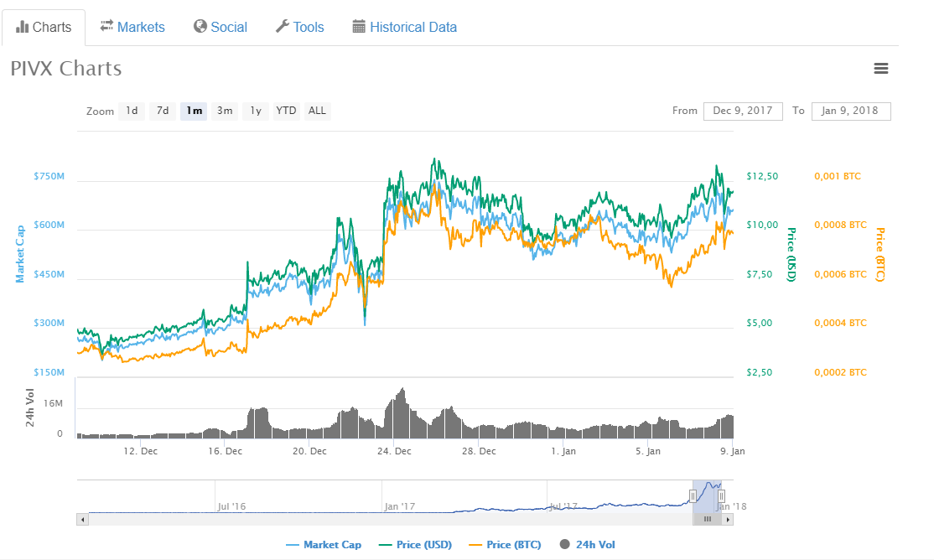Click the exchange arrows icon beside Markets

106,26
